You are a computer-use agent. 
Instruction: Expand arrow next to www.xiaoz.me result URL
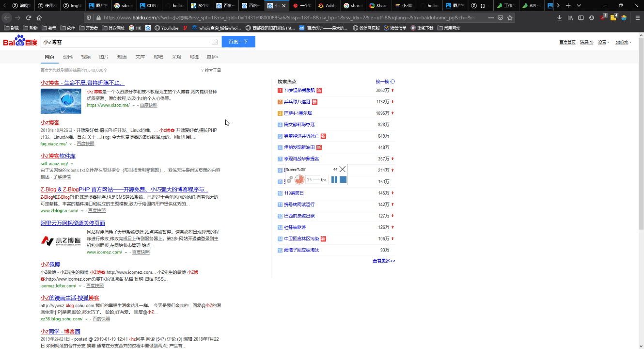[134, 105]
